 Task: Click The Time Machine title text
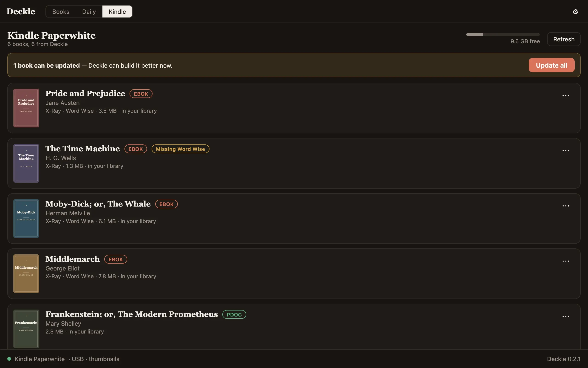coord(83,149)
